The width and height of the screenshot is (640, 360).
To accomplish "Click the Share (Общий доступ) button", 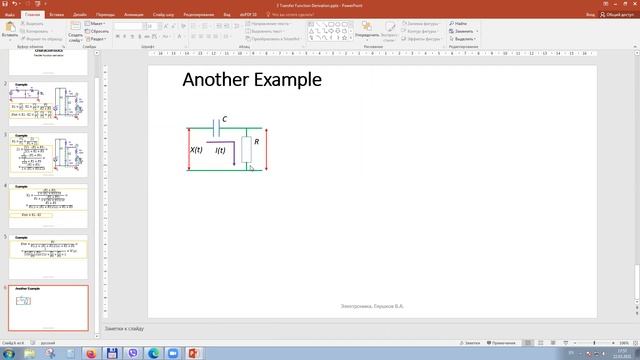I will 616,14.
